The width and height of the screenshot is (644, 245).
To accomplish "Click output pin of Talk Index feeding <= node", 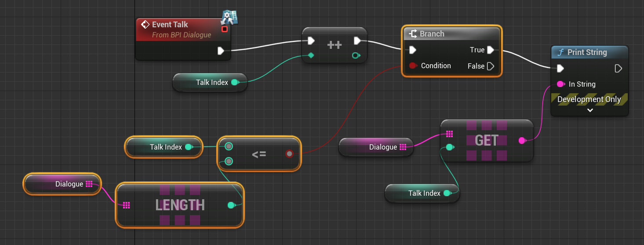I will pyautogui.click(x=188, y=147).
